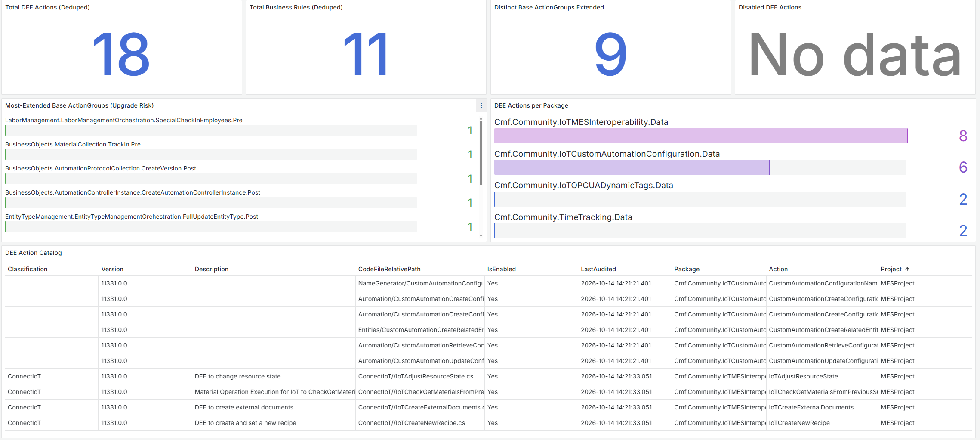The height and width of the screenshot is (440, 980).
Task: Click ConnectIoT//IoTAdjustResourceState.cs path cell
Action: click(x=420, y=376)
